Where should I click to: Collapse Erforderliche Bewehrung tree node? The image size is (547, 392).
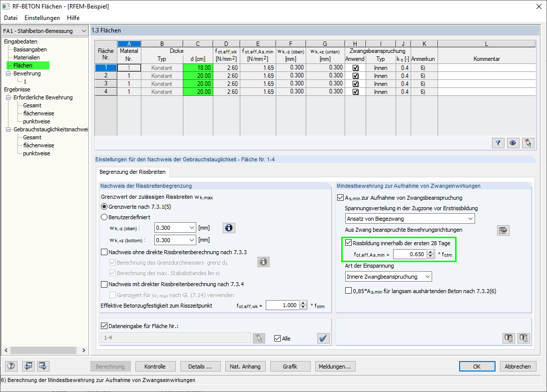pos(8,97)
